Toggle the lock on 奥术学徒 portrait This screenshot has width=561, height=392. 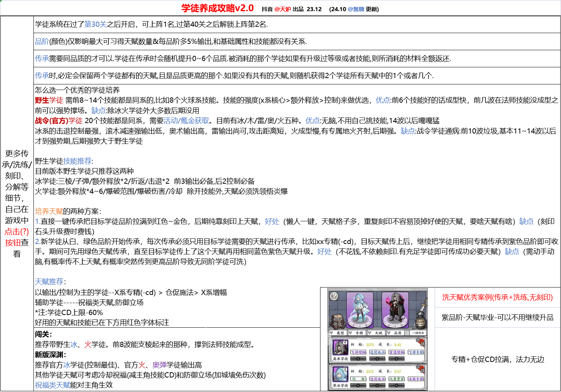(x=345, y=341)
